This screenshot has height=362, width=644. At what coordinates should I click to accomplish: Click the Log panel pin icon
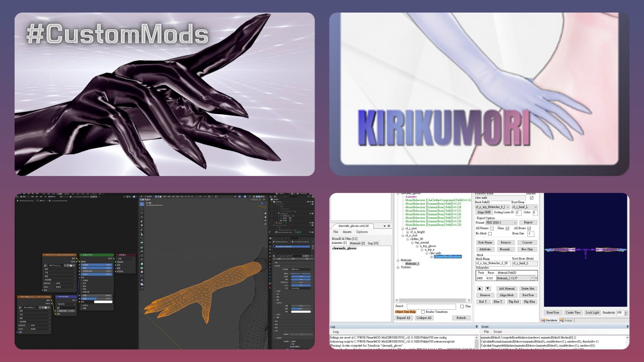pos(476,326)
